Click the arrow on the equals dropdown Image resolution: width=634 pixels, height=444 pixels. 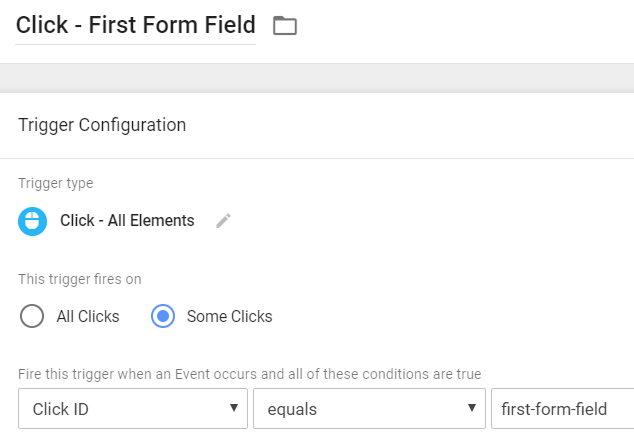point(470,409)
